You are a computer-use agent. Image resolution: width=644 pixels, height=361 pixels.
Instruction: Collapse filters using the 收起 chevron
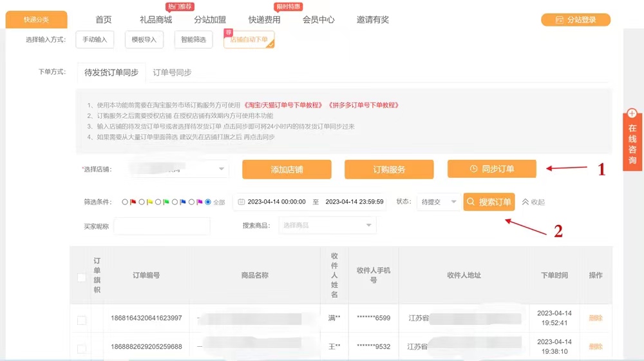coord(533,202)
